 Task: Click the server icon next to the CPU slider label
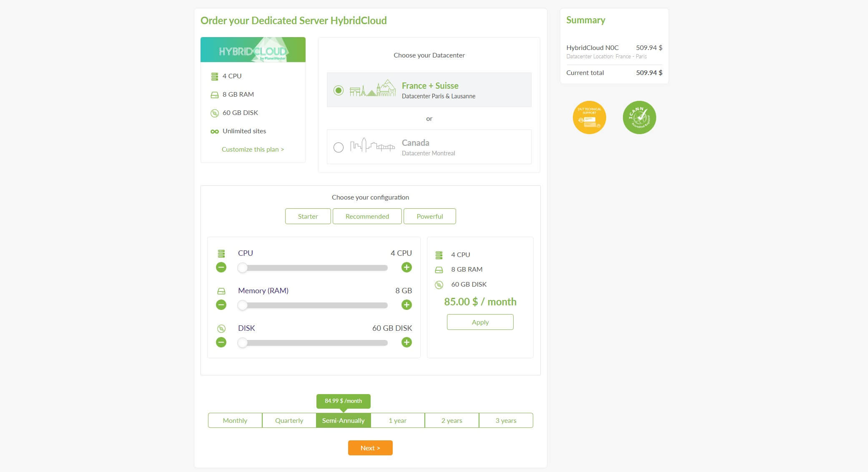click(x=221, y=253)
